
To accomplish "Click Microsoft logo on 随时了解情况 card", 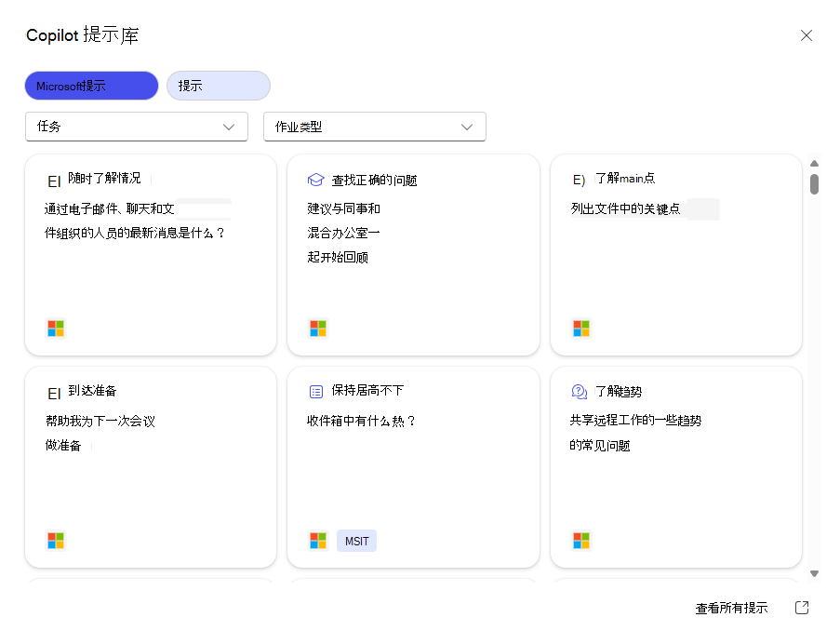I will pos(56,329).
